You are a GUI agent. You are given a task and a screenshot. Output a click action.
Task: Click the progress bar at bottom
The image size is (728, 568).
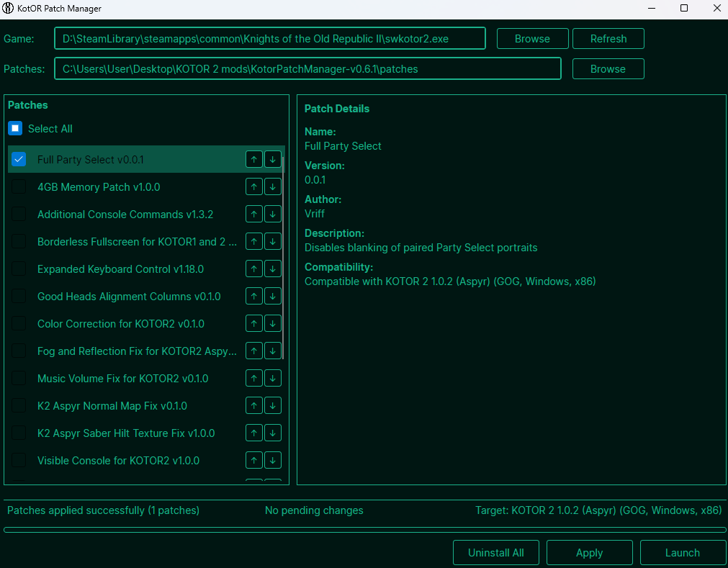[364, 529]
